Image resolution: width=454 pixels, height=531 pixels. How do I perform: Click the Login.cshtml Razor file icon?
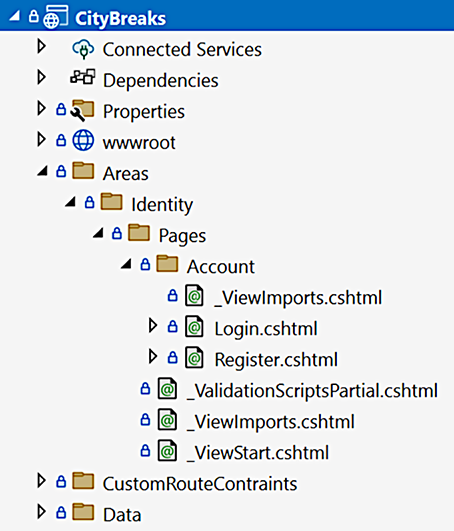pos(194,326)
